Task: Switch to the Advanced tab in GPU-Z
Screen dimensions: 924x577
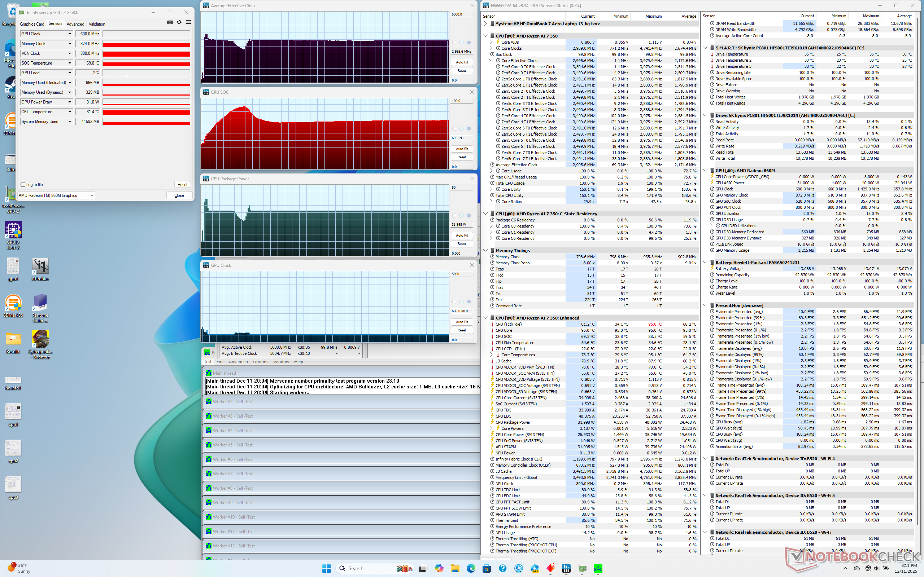Action: 75,24
